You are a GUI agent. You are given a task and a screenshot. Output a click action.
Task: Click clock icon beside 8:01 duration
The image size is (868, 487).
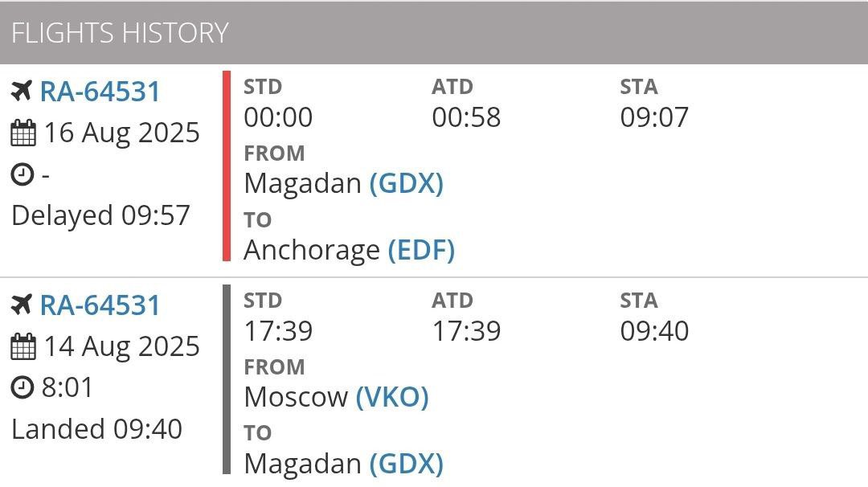(23, 387)
